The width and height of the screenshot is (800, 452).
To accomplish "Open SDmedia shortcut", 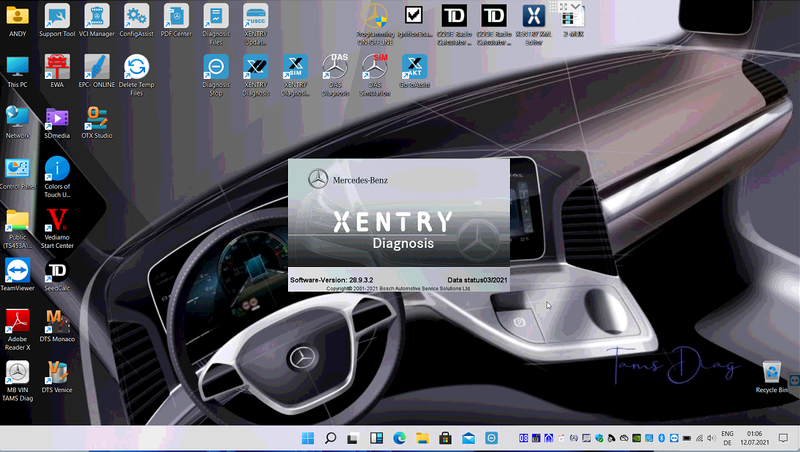I will coord(57,122).
